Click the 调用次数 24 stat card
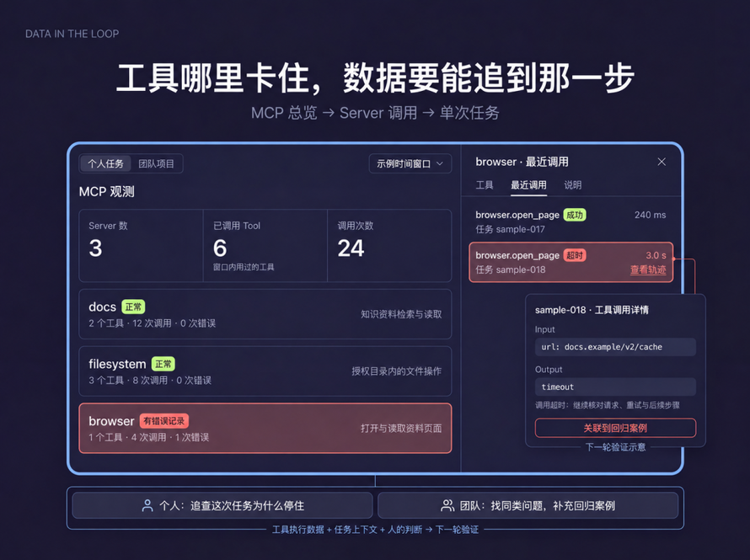Viewport: 750px width, 560px height. point(389,246)
